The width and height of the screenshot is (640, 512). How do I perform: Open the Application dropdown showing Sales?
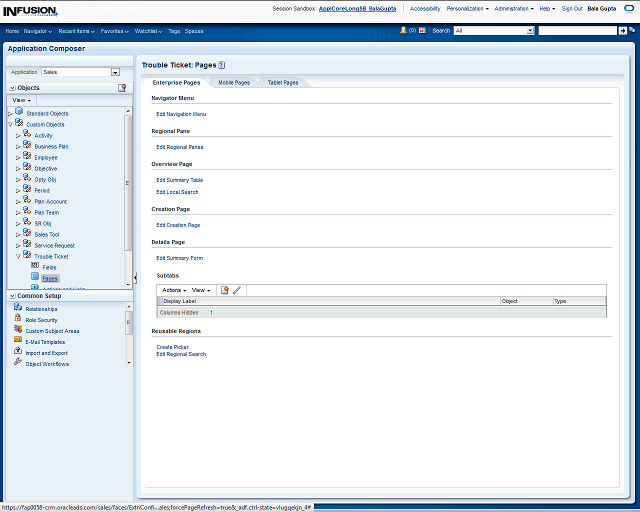pyautogui.click(x=115, y=72)
